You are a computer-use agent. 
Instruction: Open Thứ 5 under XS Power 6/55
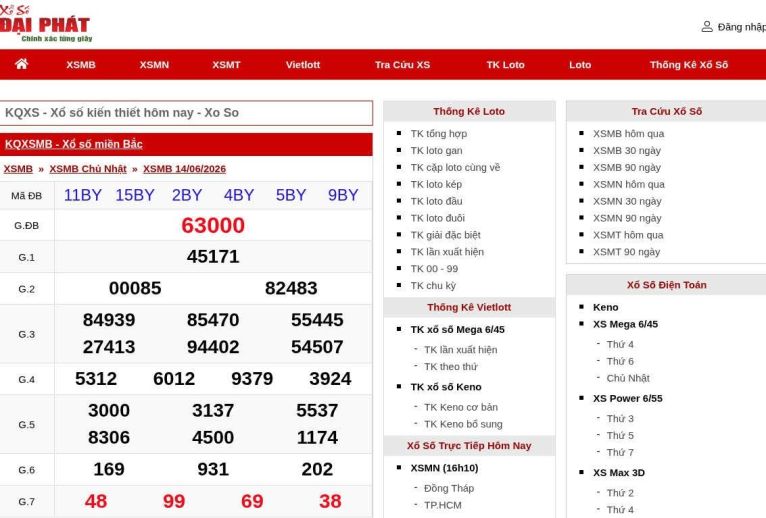click(620, 435)
